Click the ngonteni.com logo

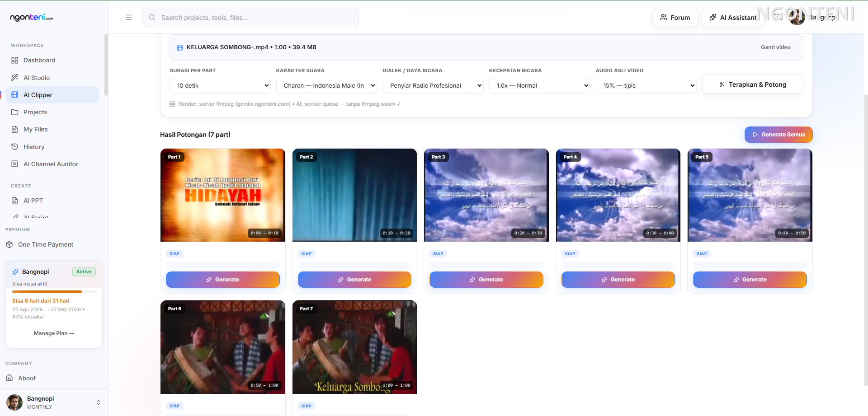click(x=32, y=17)
